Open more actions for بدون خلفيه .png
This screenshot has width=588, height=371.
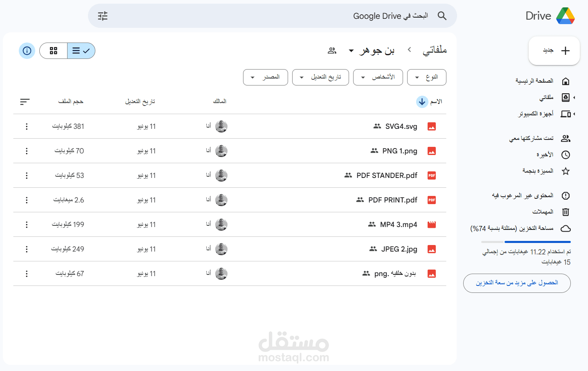(x=27, y=274)
